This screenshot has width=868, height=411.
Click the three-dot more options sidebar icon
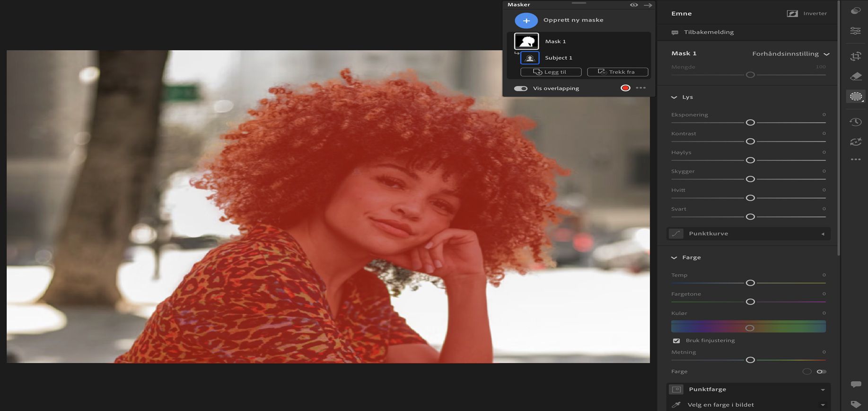pyautogui.click(x=856, y=160)
